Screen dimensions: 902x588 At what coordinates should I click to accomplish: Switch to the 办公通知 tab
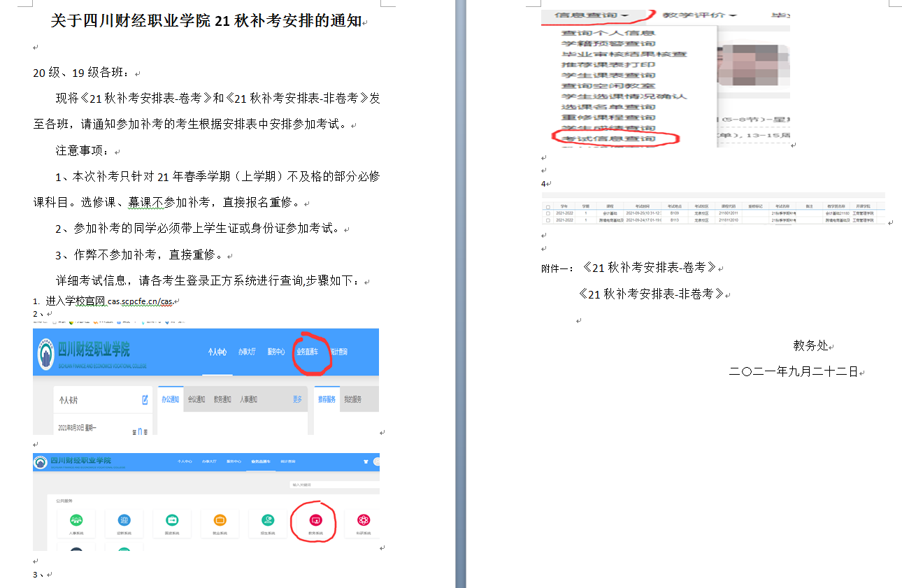[171, 399]
